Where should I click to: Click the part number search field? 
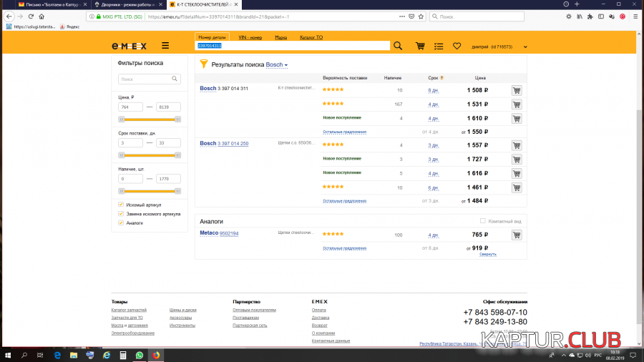(292, 46)
